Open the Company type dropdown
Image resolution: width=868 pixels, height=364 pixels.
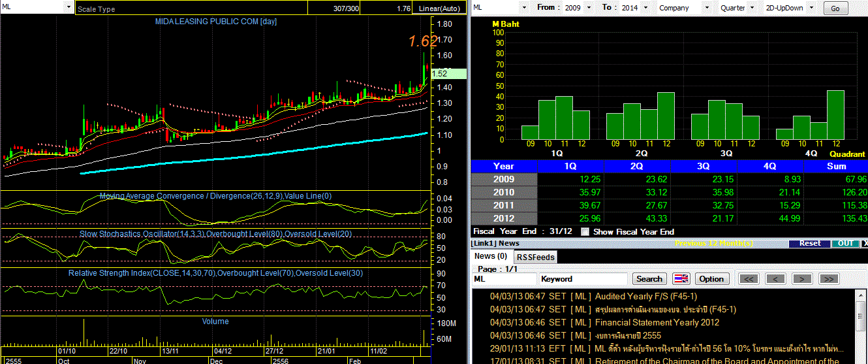(707, 8)
